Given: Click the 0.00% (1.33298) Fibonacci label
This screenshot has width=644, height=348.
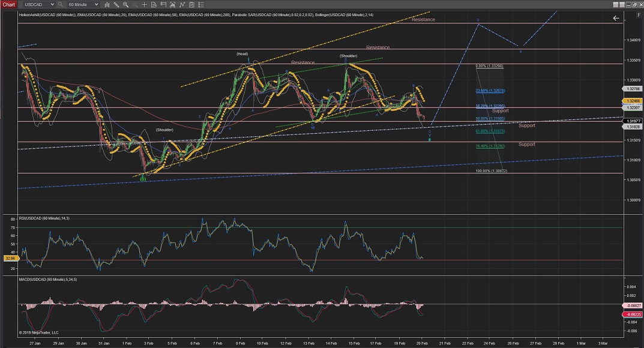Looking at the screenshot, I should (490, 66).
